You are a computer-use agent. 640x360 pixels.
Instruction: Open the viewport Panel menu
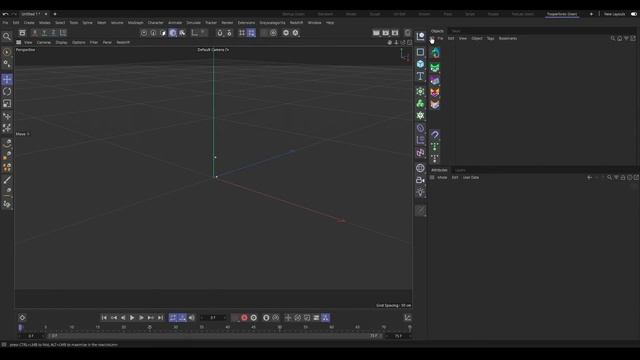pyautogui.click(x=107, y=42)
